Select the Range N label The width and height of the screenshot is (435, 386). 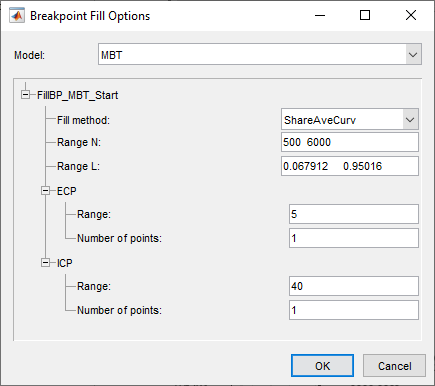[79, 142]
